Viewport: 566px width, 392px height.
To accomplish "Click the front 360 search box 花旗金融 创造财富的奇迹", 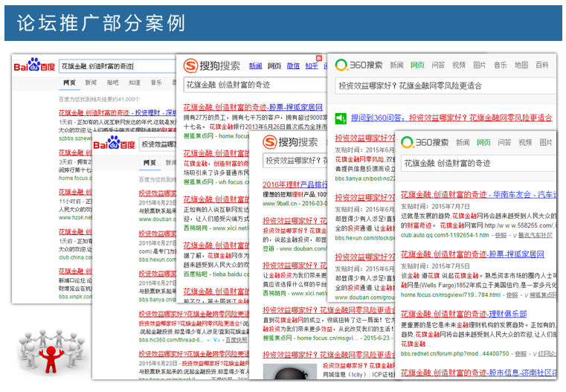I will coord(478,163).
